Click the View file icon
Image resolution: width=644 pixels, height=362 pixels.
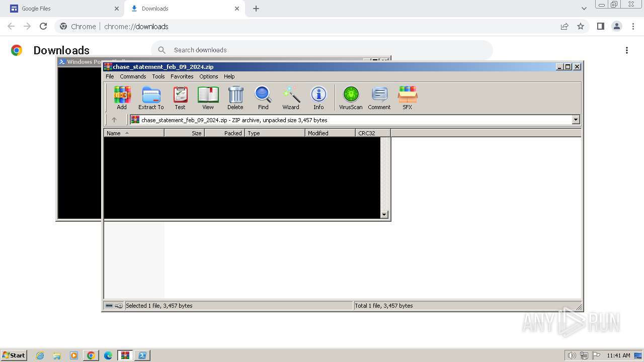pyautogui.click(x=208, y=98)
